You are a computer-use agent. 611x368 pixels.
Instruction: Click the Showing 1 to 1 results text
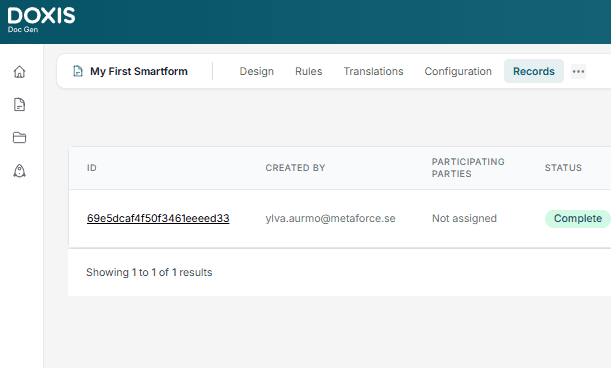point(149,272)
